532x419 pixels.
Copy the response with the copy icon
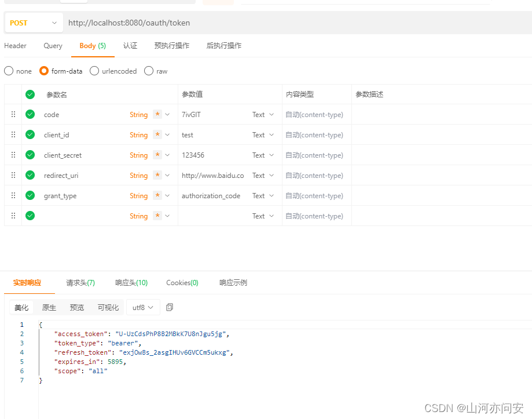click(x=170, y=307)
